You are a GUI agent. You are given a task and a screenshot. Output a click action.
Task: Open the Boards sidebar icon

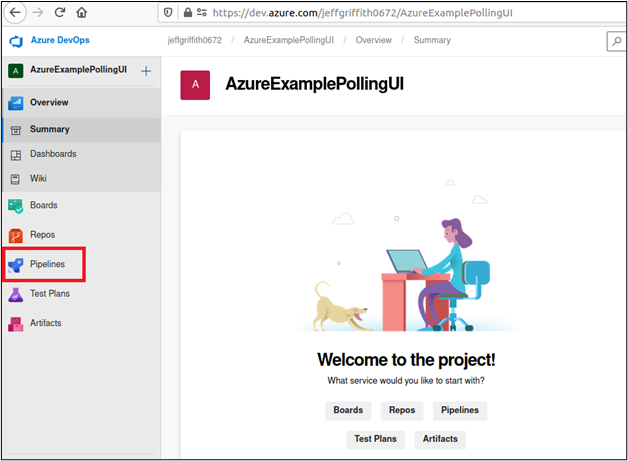pyautogui.click(x=16, y=206)
